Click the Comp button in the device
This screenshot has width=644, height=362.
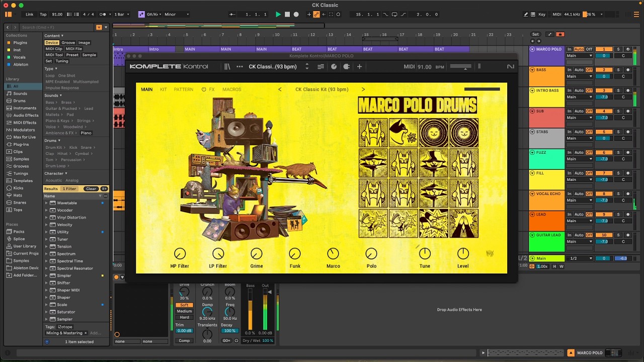[x=184, y=340]
